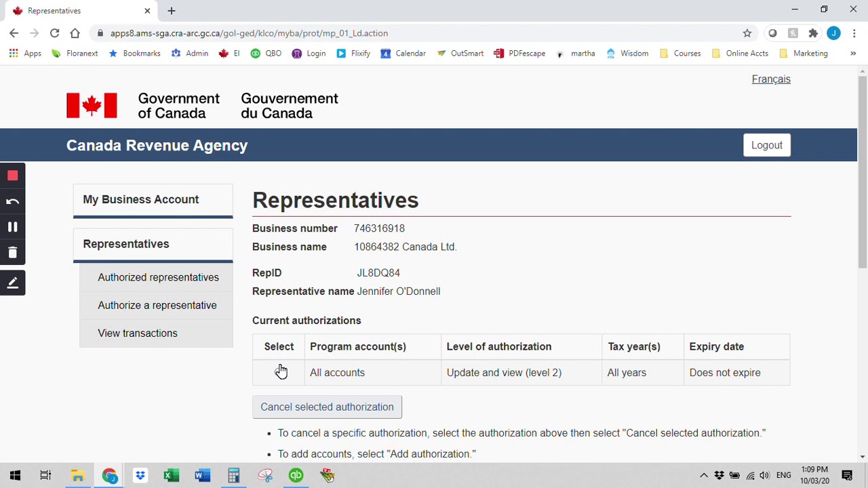Switch language to Français

click(x=771, y=79)
